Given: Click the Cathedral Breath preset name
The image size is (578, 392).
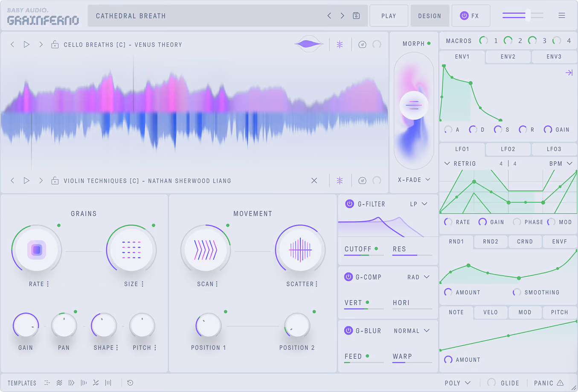Looking at the screenshot, I should click(131, 16).
